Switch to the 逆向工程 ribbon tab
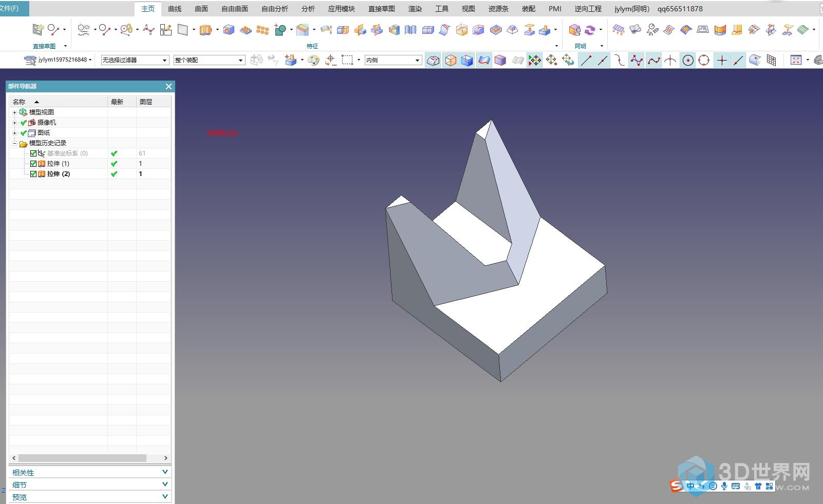Image resolution: width=823 pixels, height=504 pixels. [588, 9]
